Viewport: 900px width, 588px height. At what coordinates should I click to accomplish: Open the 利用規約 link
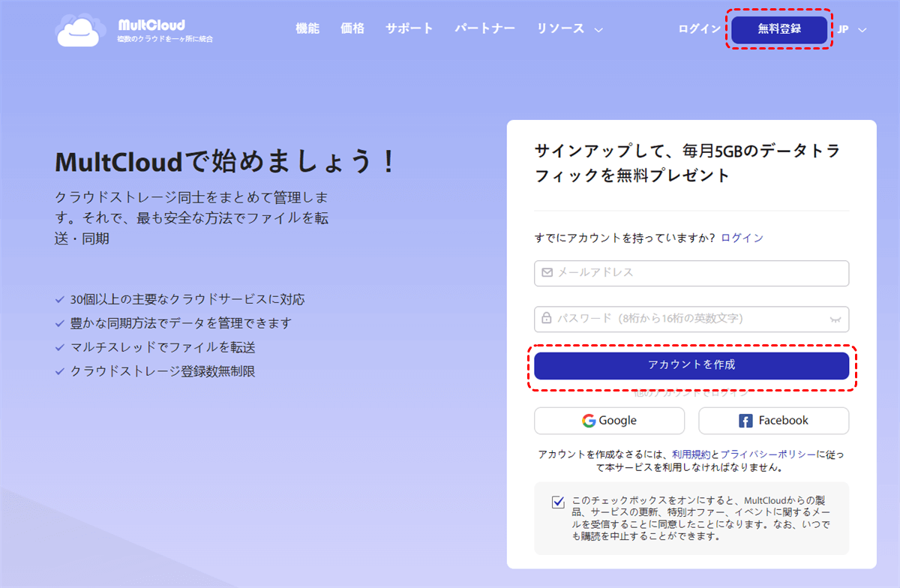coord(691,454)
